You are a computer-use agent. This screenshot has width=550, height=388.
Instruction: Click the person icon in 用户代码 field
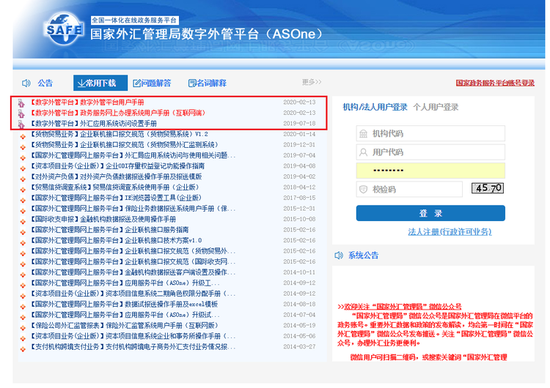(363, 152)
